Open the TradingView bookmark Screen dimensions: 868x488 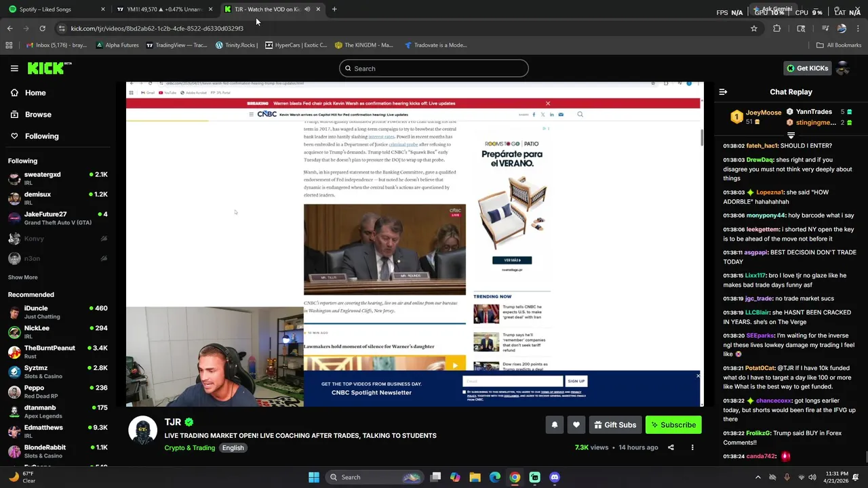point(176,45)
